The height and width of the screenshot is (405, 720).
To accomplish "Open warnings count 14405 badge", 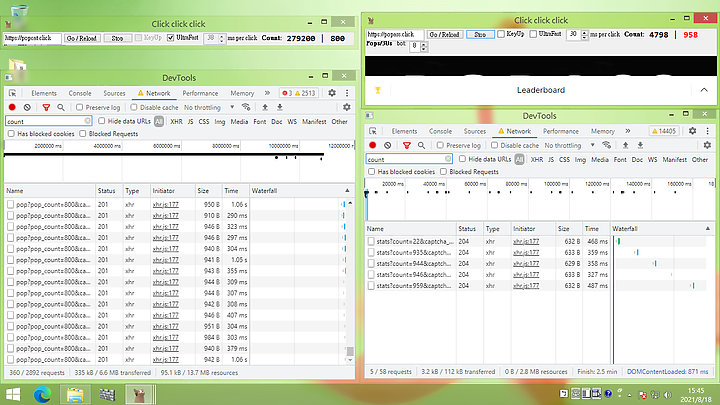I will (x=664, y=131).
